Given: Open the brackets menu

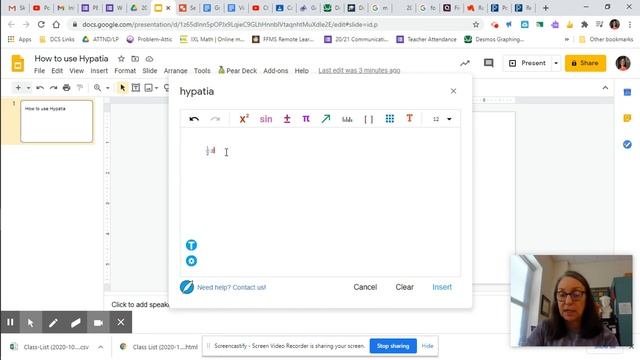Looking at the screenshot, I should tap(369, 119).
